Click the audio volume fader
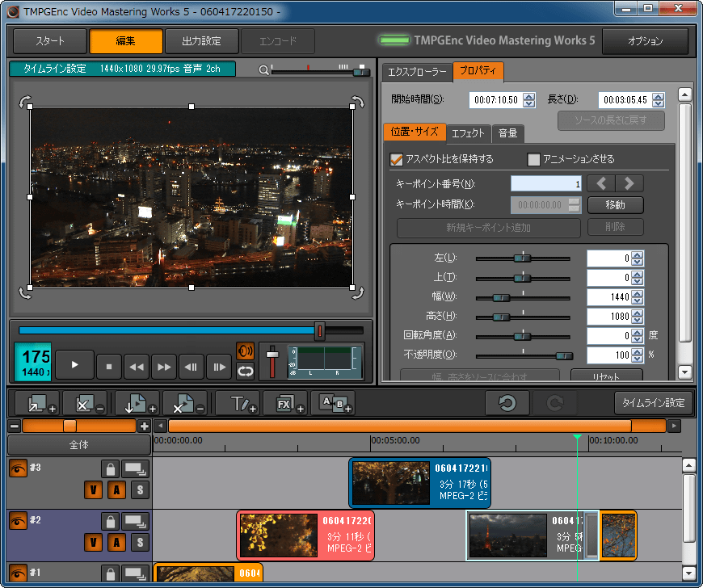The width and height of the screenshot is (703, 588). click(272, 355)
